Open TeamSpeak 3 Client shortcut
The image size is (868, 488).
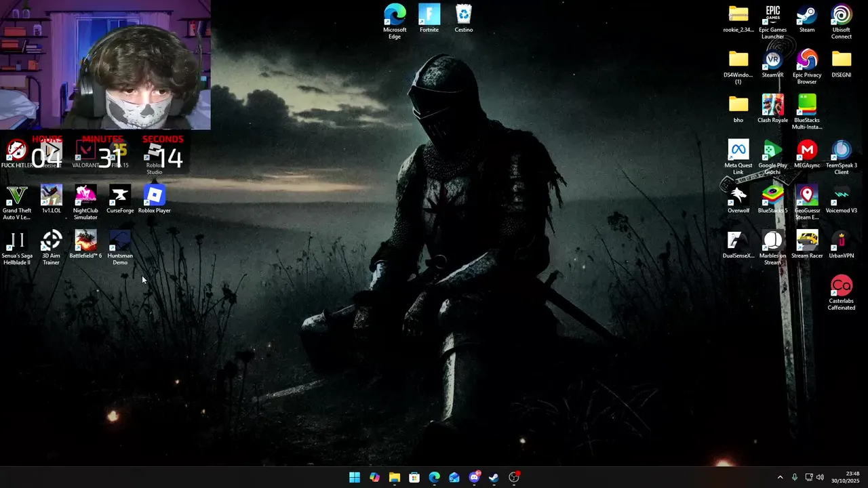[842, 157]
